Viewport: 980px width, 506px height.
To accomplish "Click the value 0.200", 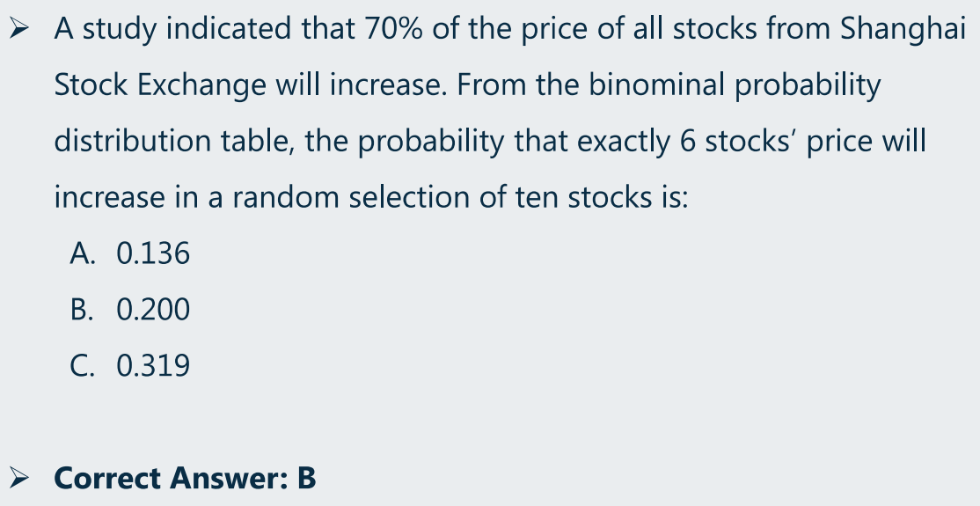I will coord(153,310).
